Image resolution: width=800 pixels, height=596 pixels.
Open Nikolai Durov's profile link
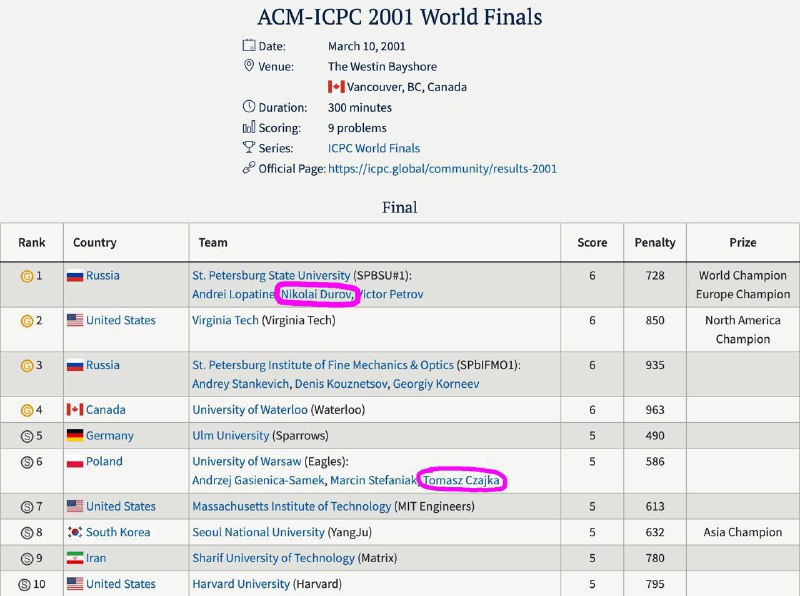click(x=316, y=294)
